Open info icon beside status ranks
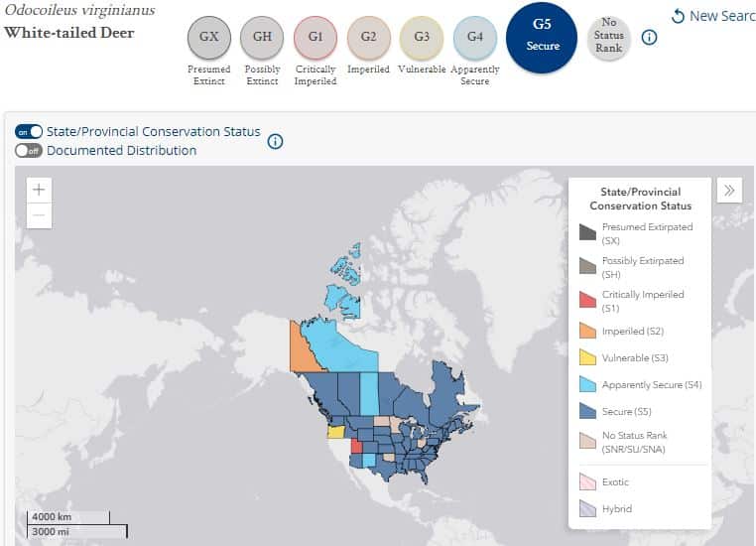The width and height of the screenshot is (756, 546). point(649,37)
